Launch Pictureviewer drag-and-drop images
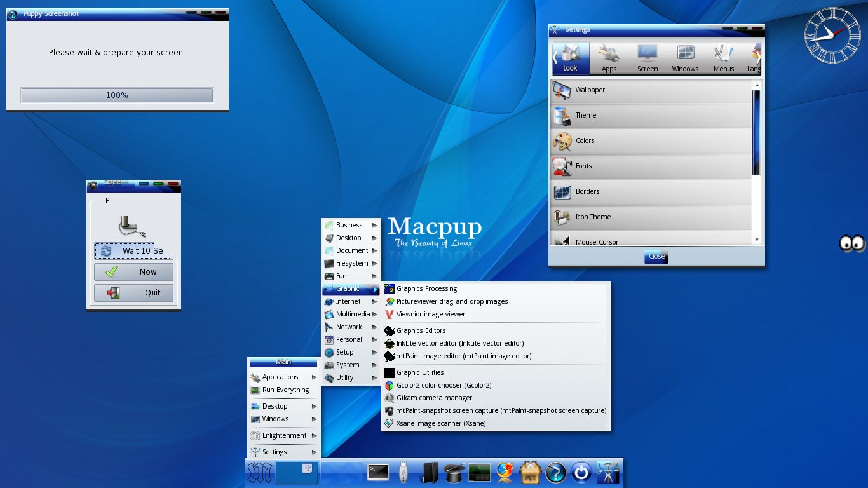The image size is (868, 488). 496,301
